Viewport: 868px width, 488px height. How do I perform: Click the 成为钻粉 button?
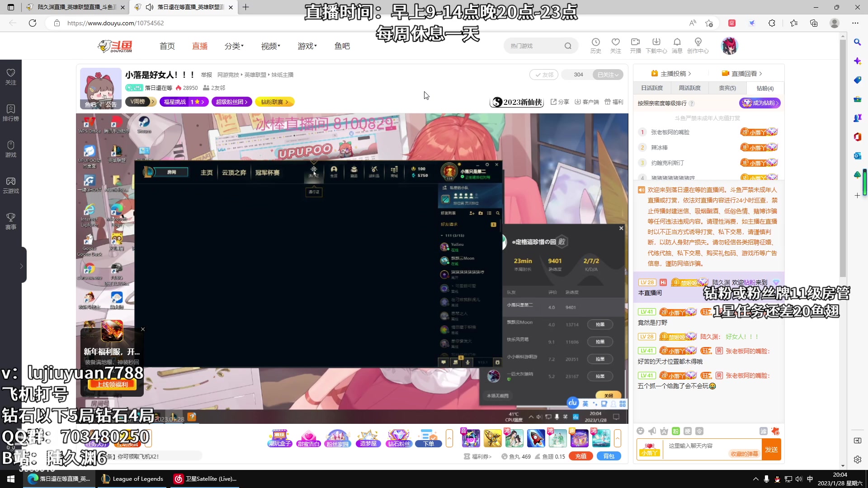(760, 103)
